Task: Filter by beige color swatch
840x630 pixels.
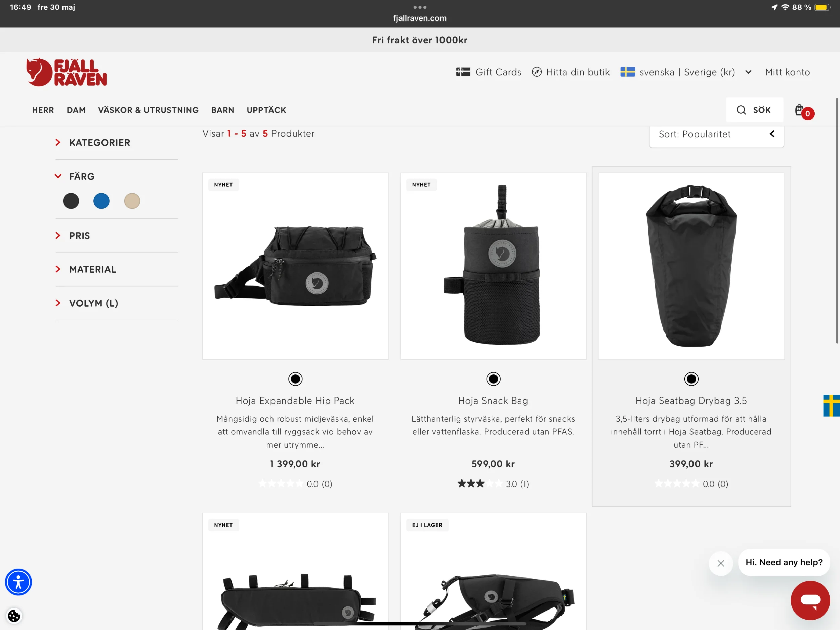Action: tap(132, 201)
